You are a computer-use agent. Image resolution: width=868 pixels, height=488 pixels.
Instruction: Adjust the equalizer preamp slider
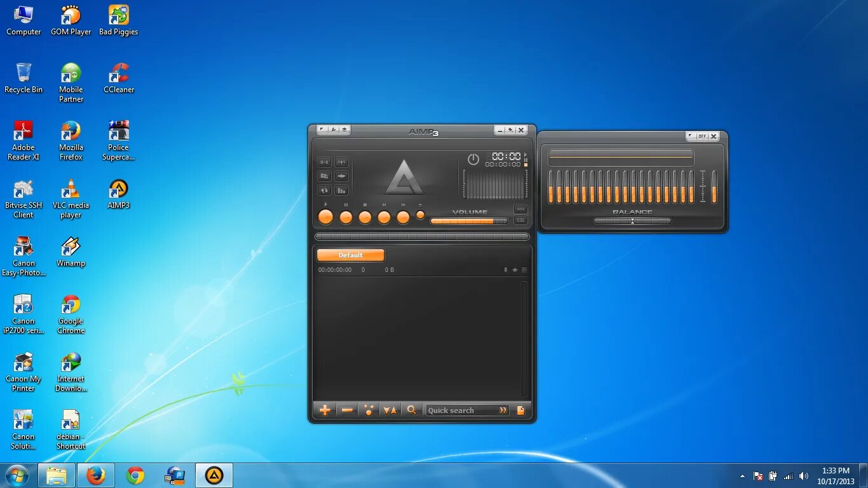714,186
